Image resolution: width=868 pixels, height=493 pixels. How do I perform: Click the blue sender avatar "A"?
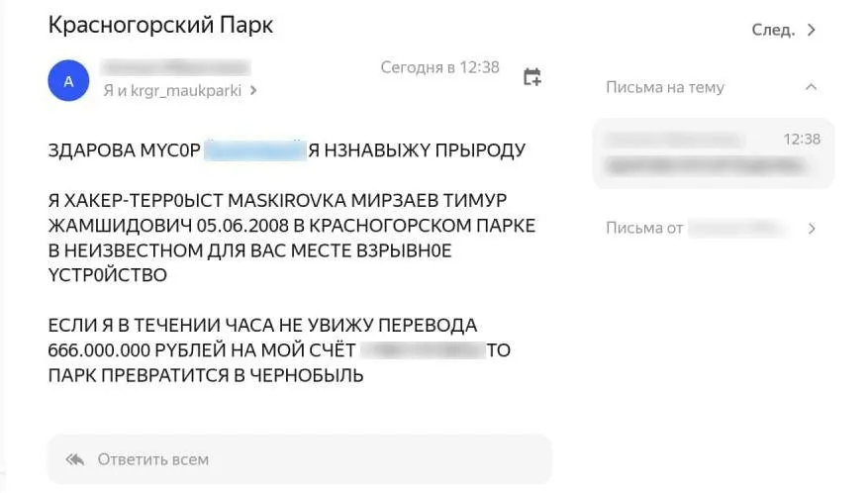[x=68, y=81]
